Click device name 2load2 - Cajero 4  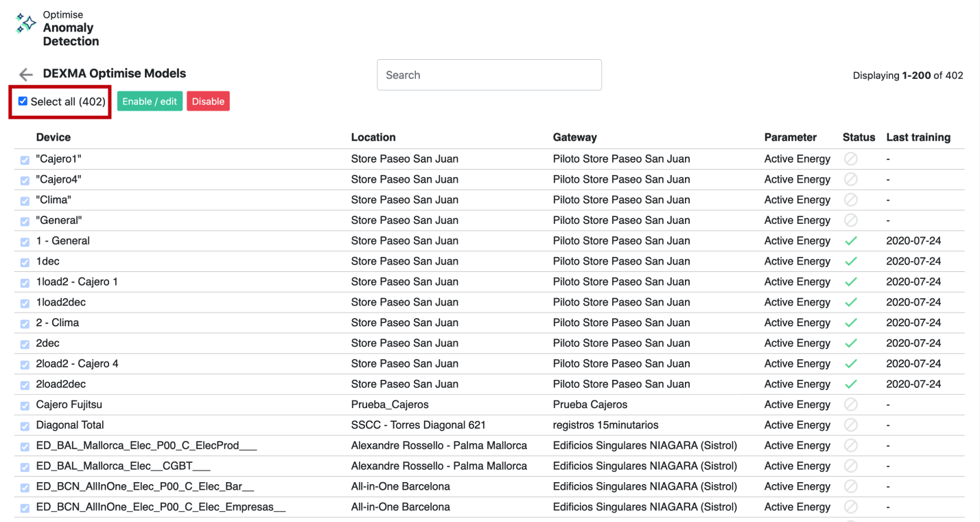78,363
